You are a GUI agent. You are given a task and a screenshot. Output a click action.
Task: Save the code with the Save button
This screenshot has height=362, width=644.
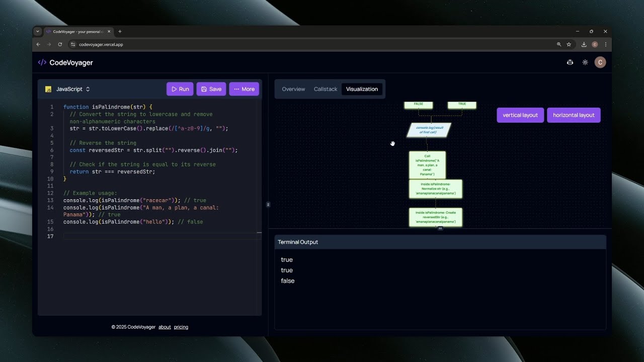211,89
